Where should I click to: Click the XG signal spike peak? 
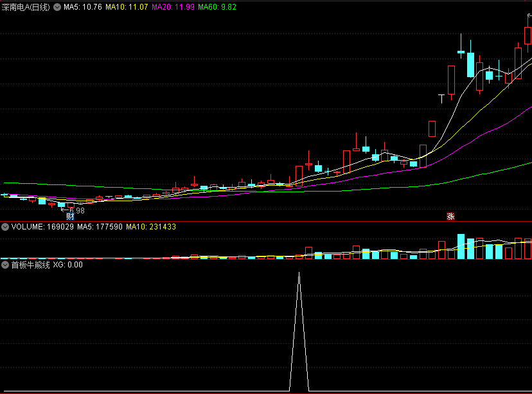pyautogui.click(x=299, y=273)
